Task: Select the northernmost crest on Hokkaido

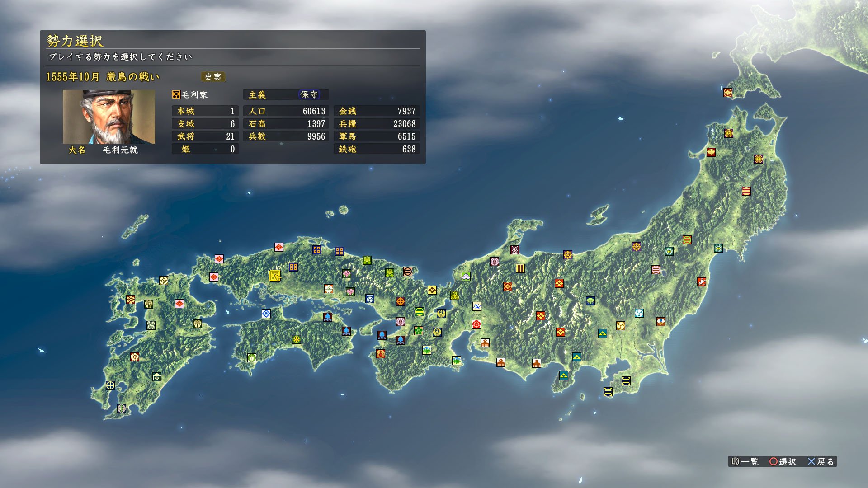Action: pyautogui.click(x=727, y=93)
